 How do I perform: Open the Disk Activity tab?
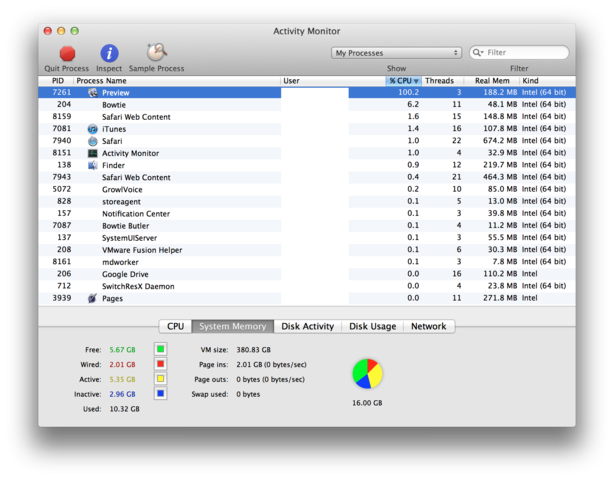pos(307,326)
